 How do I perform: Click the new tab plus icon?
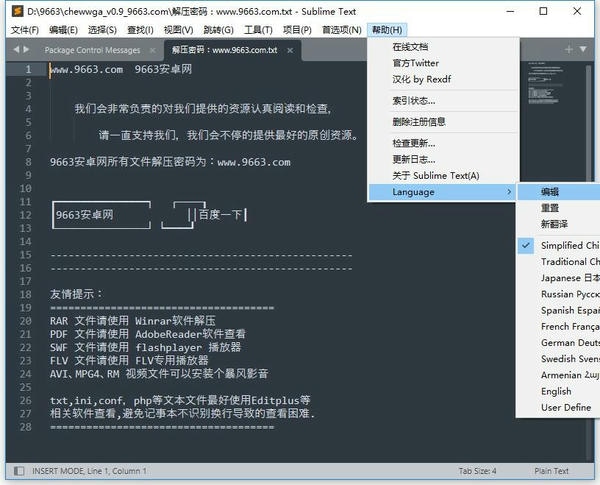(569, 49)
